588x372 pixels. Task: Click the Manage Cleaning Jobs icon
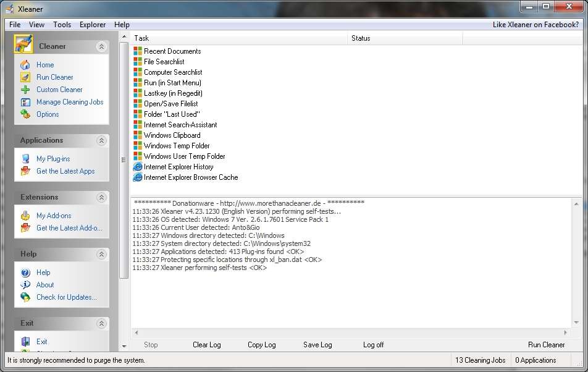pos(25,102)
